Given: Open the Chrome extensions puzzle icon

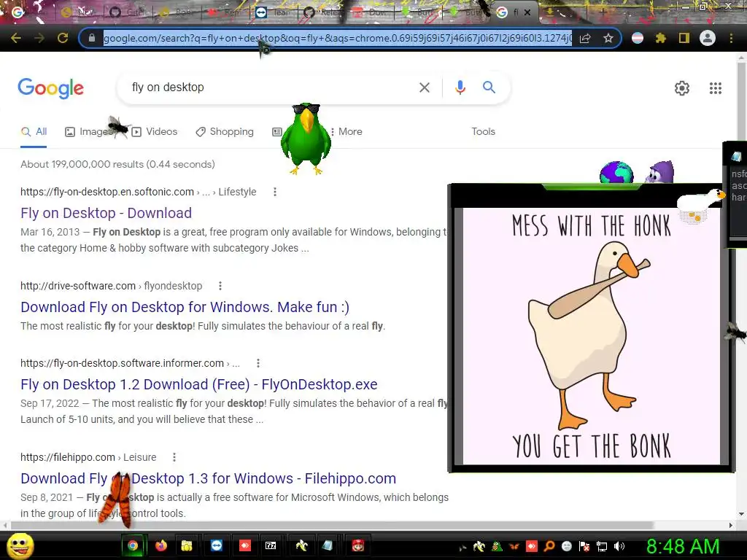Looking at the screenshot, I should coord(661,38).
